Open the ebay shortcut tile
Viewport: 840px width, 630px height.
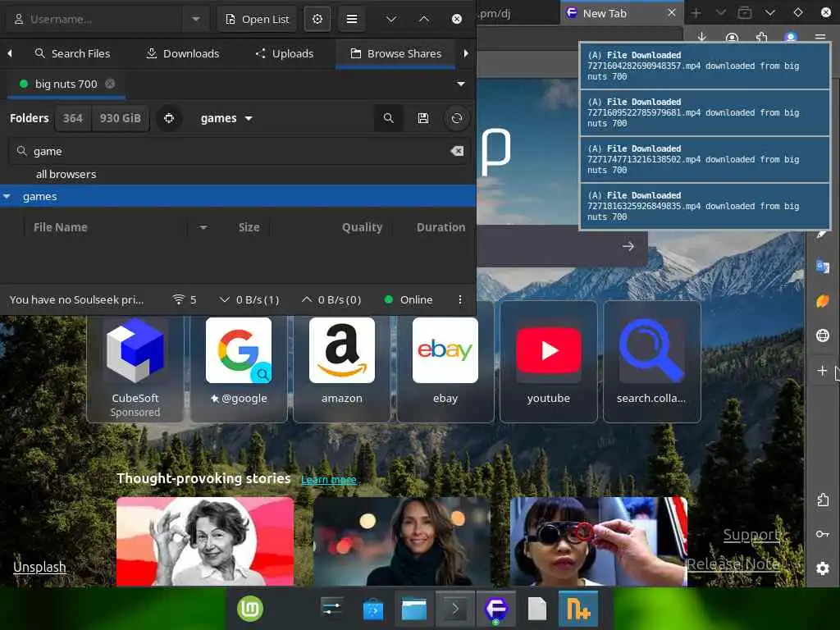tap(445, 362)
